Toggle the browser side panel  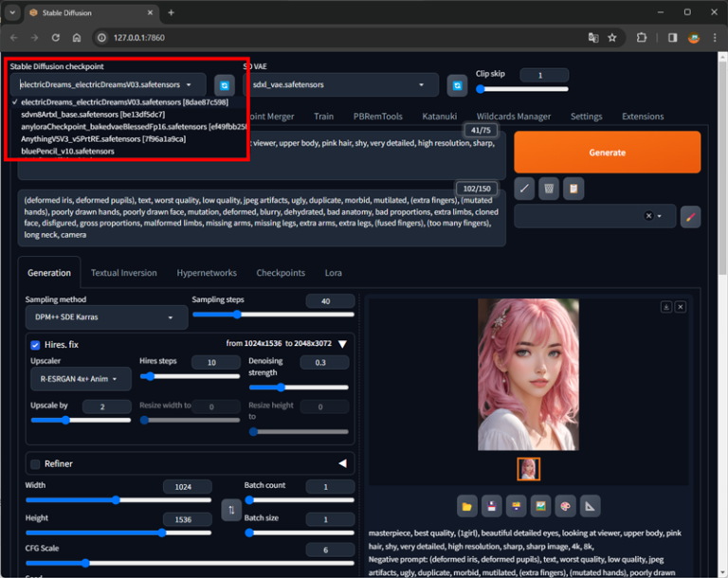pyautogui.click(x=672, y=38)
